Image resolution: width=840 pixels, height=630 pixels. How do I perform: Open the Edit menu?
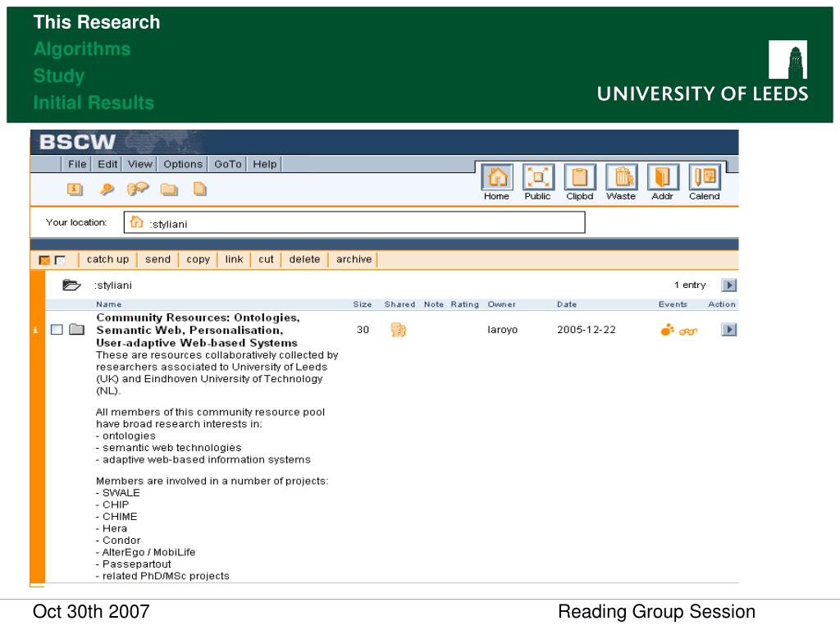pyautogui.click(x=107, y=164)
